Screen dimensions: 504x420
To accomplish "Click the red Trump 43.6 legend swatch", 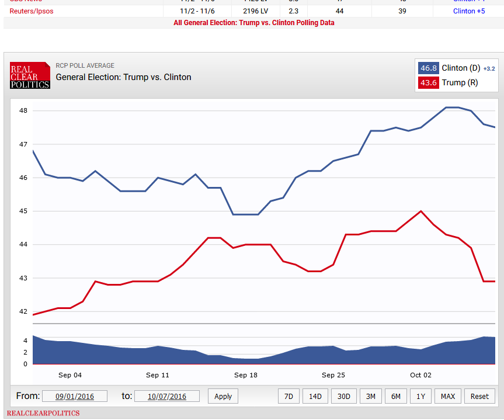I will click(x=428, y=83).
